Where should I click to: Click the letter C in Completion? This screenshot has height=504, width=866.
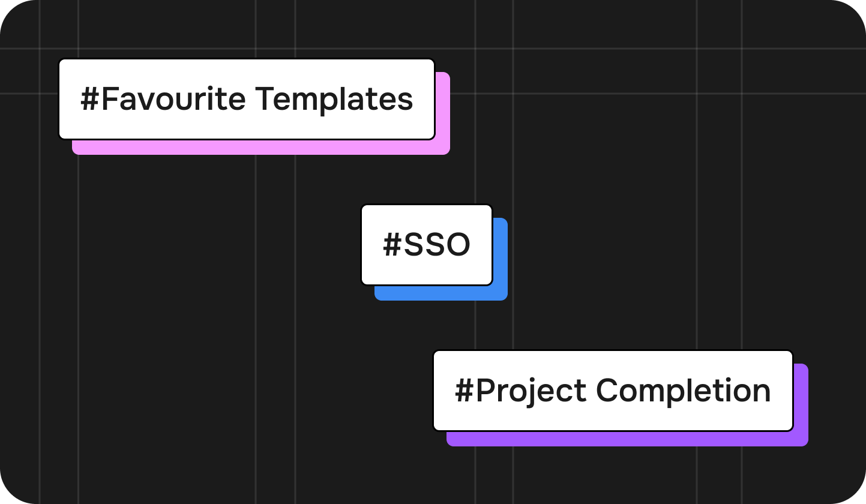607,391
